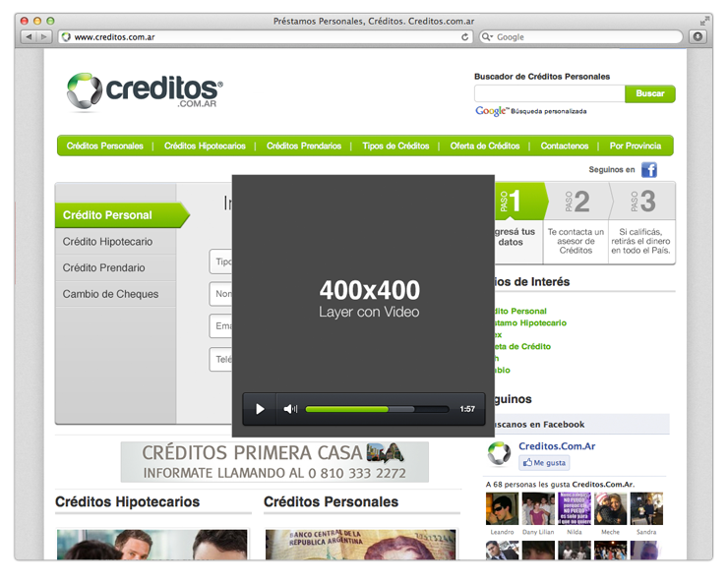Image resolution: width=728 pixels, height=582 pixels.
Task: Click the Tipo field in the form
Action: [220, 262]
